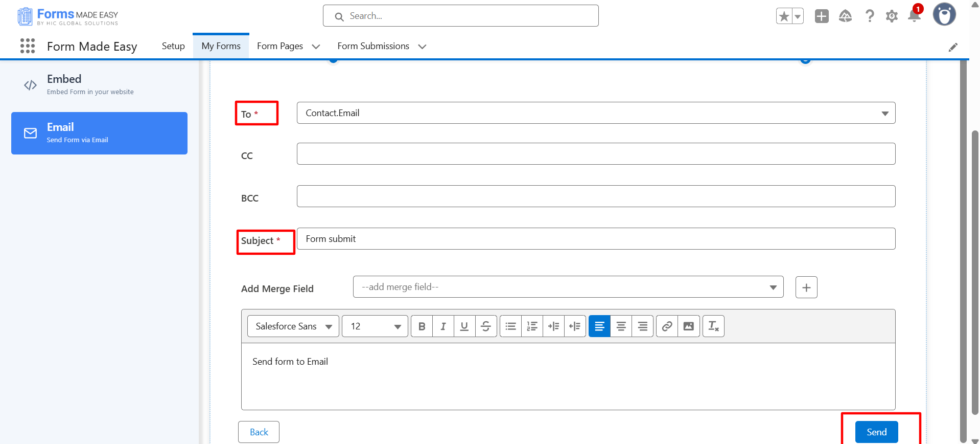Screen dimensions: 980x444
Task: Insert a bulleted list
Action: pyautogui.click(x=510, y=326)
